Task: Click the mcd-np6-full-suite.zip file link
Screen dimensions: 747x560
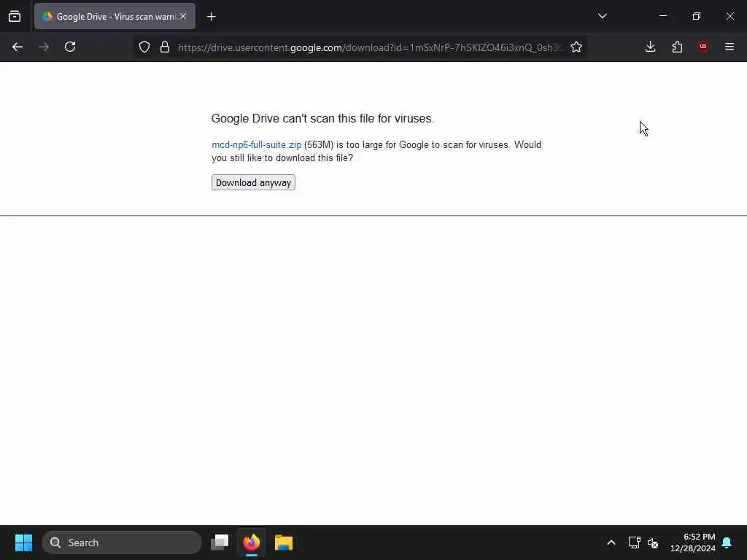Action: (x=256, y=145)
